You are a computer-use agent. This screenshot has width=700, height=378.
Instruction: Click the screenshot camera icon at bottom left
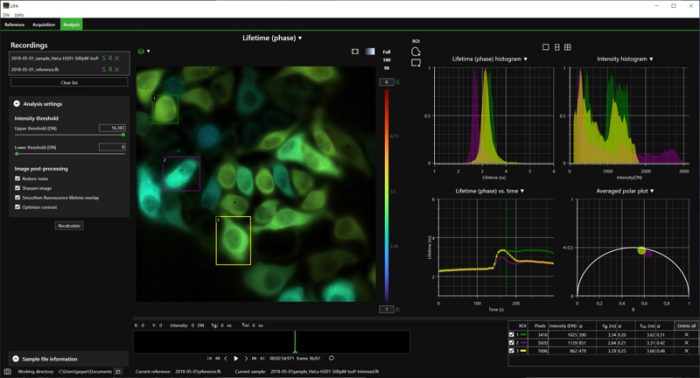click(7, 371)
